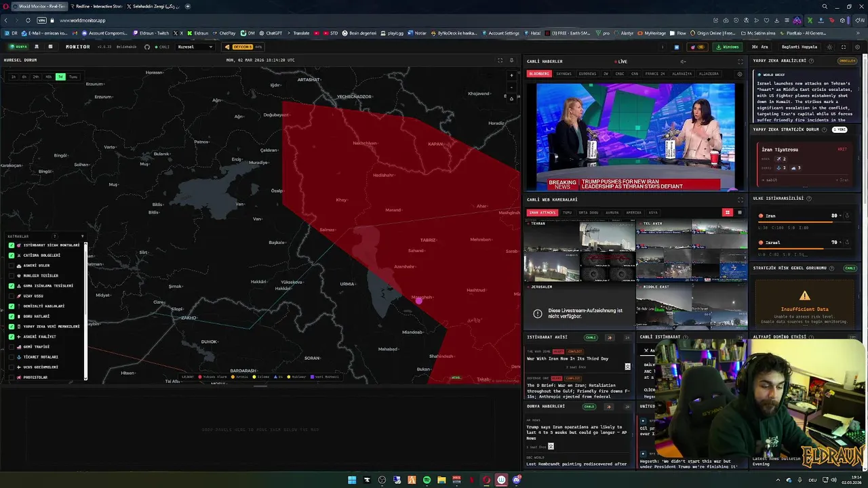Expand Canlı Web Kameraları to fullscreen
The image size is (868, 488).
(x=741, y=199)
